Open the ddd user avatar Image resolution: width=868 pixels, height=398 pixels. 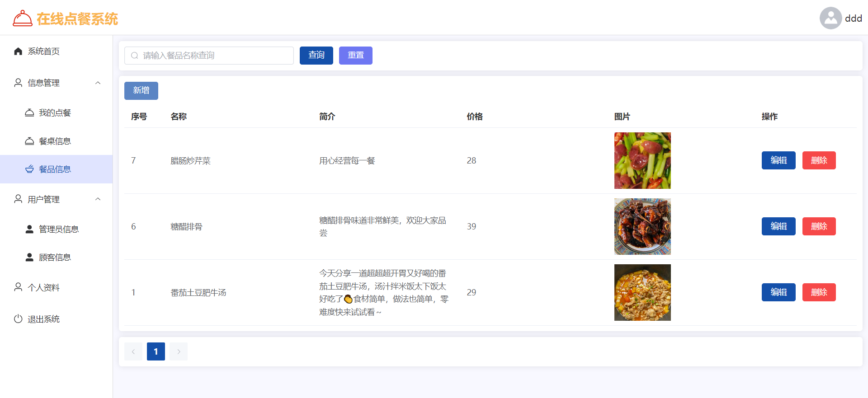tap(830, 18)
